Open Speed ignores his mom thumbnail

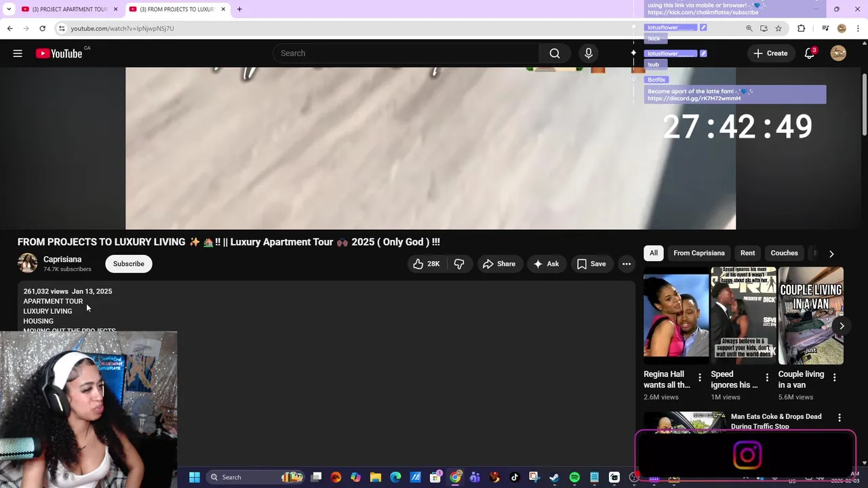point(743,316)
